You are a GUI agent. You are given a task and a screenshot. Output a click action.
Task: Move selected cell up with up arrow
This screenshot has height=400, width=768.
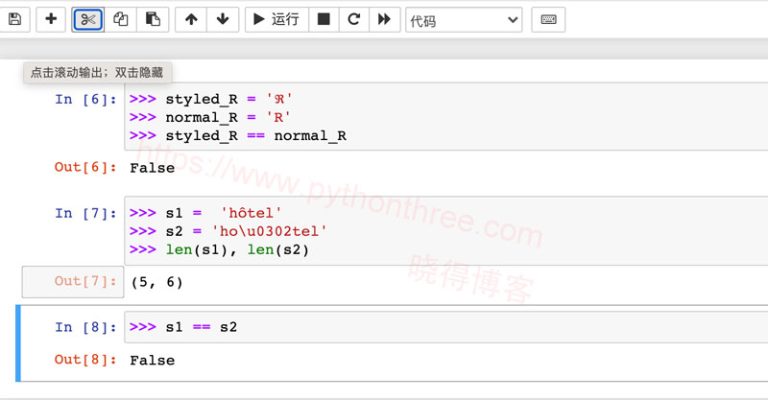(191, 19)
